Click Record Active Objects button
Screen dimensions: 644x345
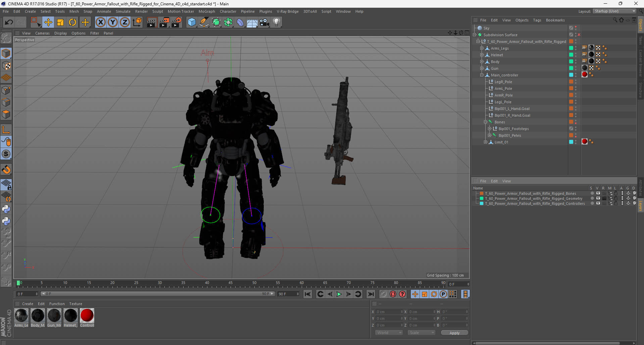click(x=383, y=294)
